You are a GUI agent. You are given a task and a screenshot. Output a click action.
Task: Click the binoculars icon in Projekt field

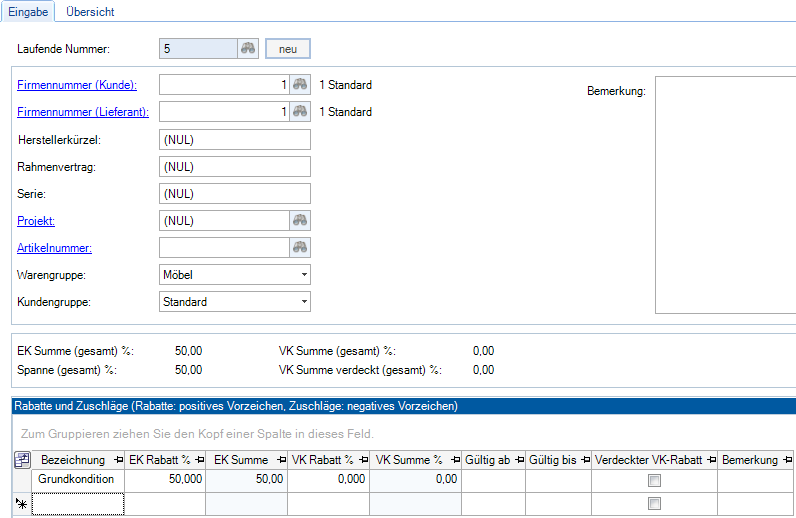[299, 221]
